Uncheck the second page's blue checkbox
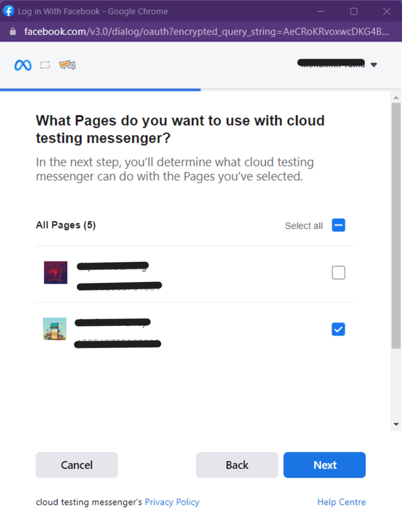This screenshot has width=402, height=532. (338, 329)
